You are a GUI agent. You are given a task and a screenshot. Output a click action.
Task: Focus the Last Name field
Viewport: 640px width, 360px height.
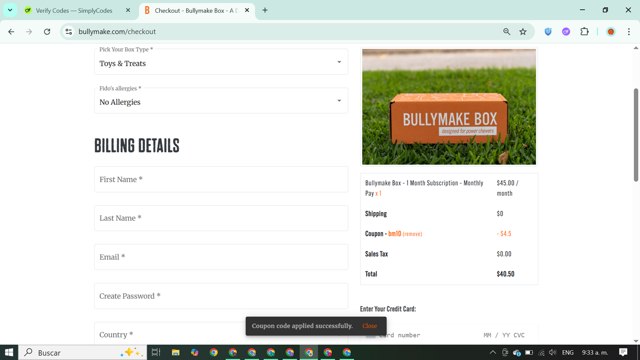[221, 218]
